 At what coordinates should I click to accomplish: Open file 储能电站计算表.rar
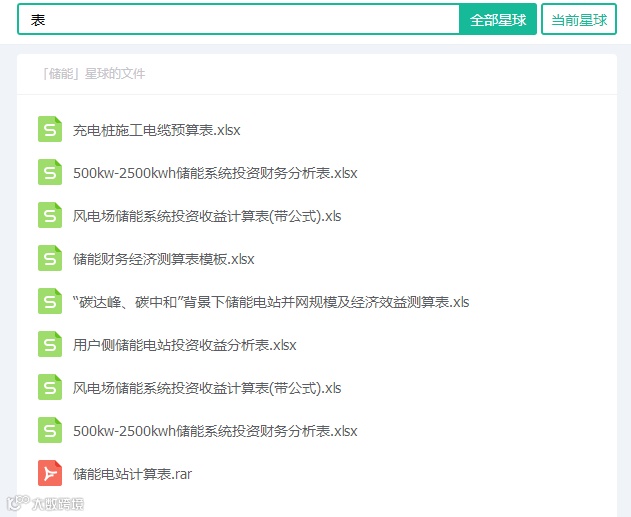point(132,474)
